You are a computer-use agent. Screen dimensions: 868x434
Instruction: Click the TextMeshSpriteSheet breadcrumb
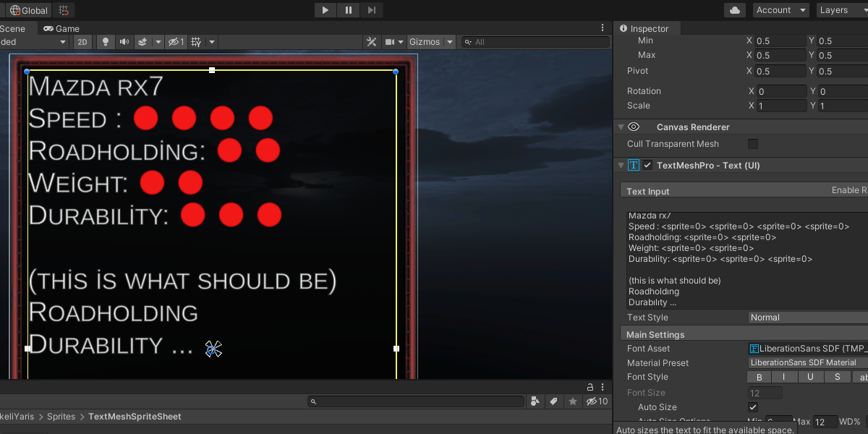point(135,417)
